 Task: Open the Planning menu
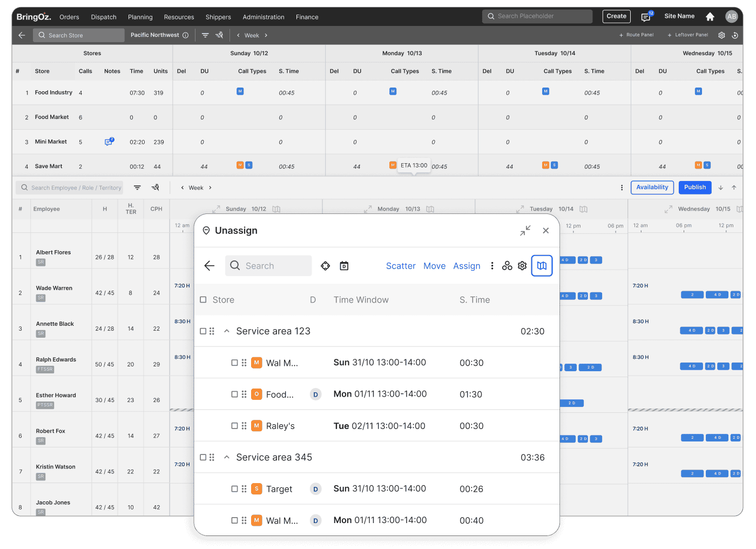[x=140, y=17]
